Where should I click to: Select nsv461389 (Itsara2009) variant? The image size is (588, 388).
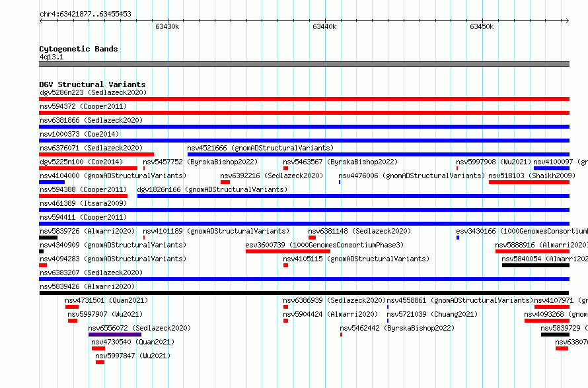(83, 203)
